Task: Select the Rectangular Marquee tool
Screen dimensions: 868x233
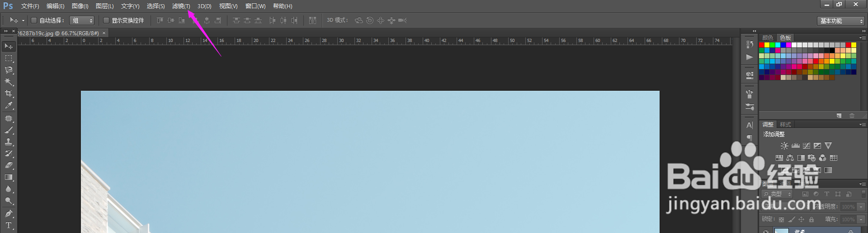Action: [9, 58]
